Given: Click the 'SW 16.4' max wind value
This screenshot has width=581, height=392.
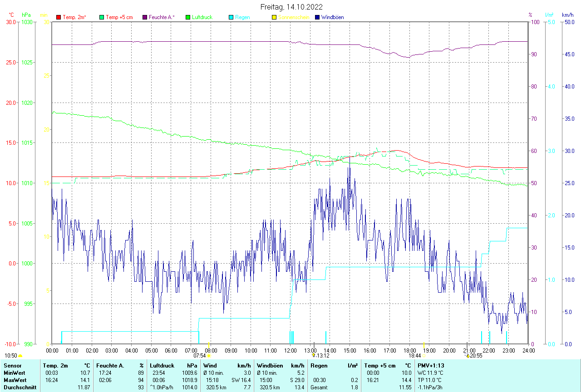Looking at the screenshot, I should tap(241, 380).
